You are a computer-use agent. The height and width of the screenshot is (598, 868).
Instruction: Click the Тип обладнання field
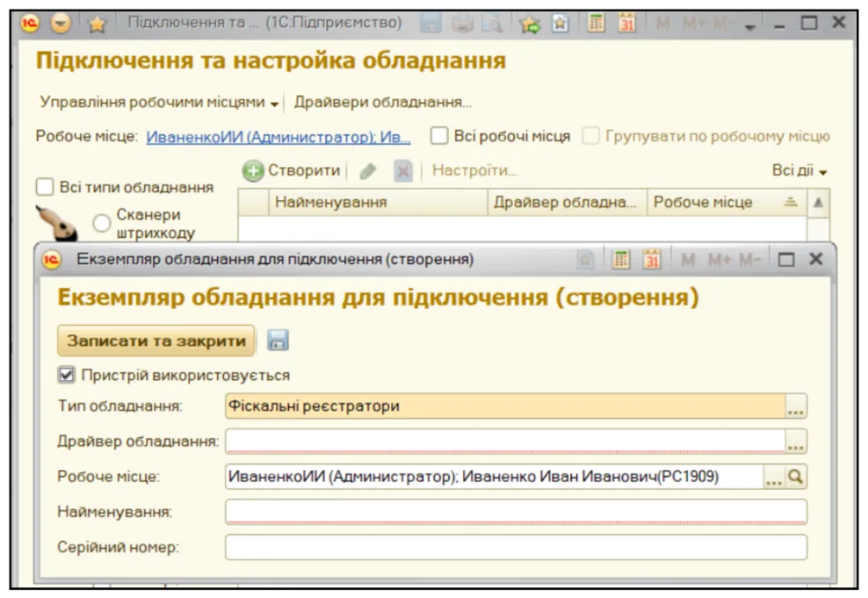click(505, 406)
